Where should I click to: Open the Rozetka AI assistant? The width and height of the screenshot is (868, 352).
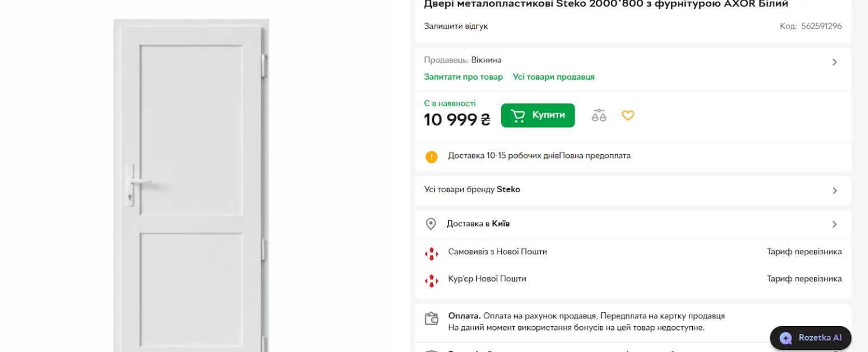[810, 338]
